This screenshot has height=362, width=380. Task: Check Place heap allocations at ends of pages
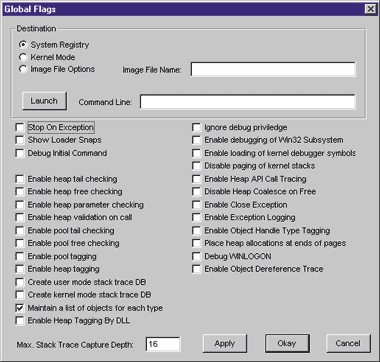[197, 243]
